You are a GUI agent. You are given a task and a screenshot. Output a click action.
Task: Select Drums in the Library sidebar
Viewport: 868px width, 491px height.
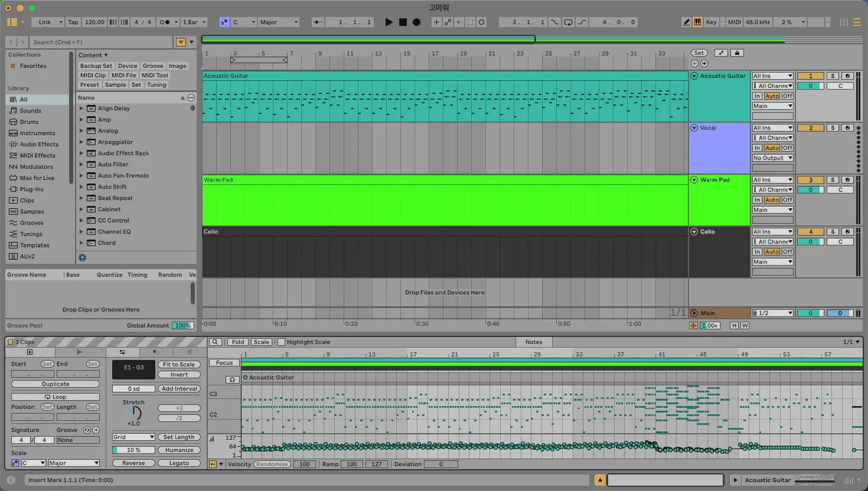point(29,122)
